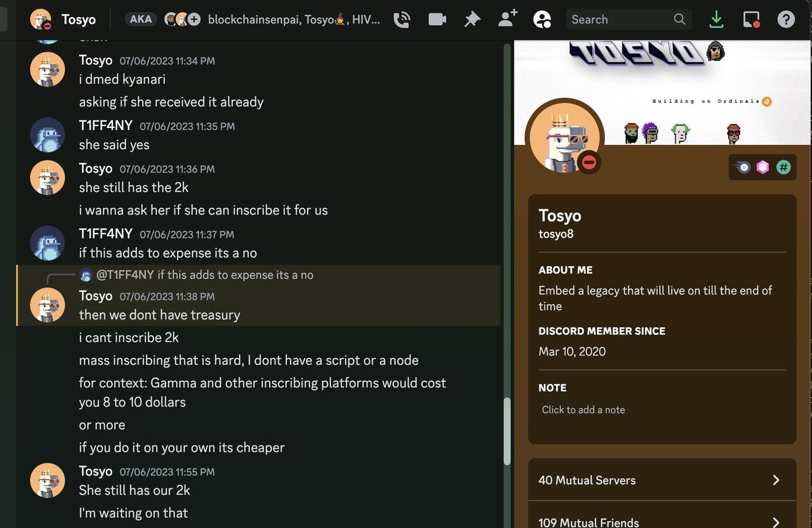
Task: Click message 'if this adds to expense its a no'
Action: pyautogui.click(x=168, y=253)
